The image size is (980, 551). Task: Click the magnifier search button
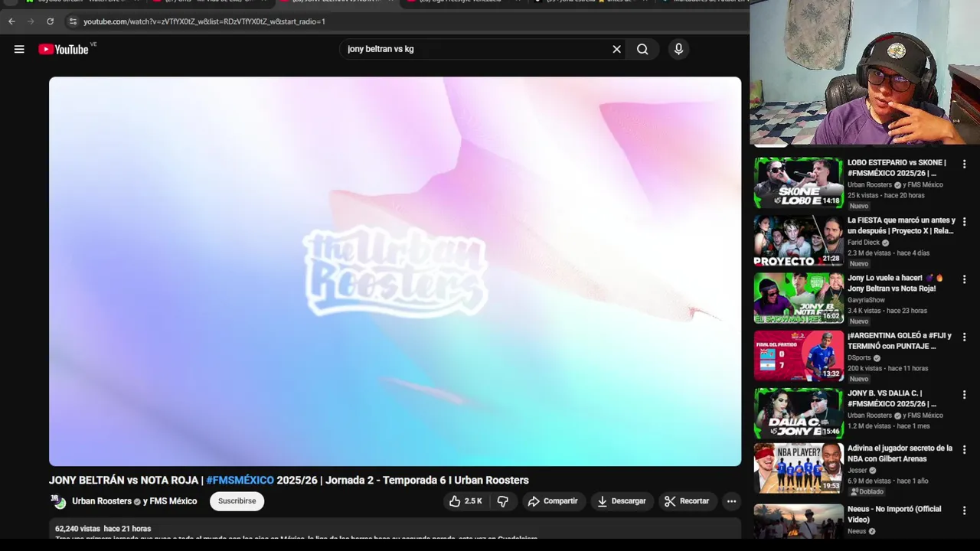click(x=642, y=49)
